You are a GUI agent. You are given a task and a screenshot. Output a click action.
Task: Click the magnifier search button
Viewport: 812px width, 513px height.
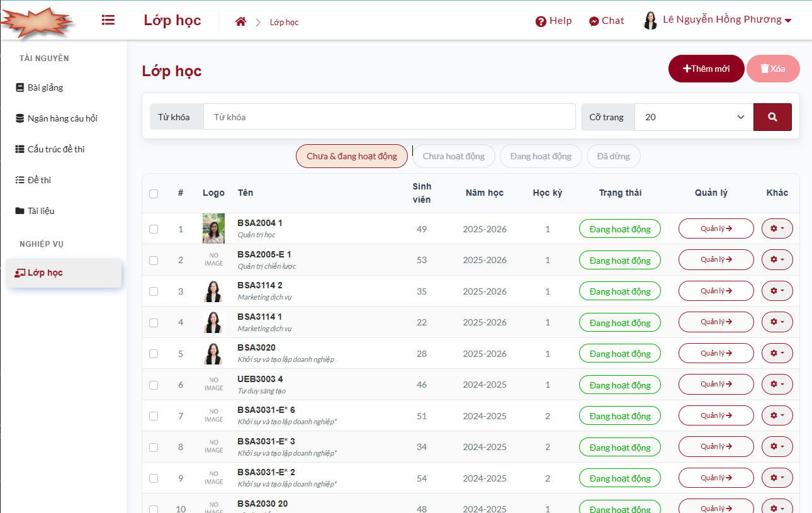[772, 117]
